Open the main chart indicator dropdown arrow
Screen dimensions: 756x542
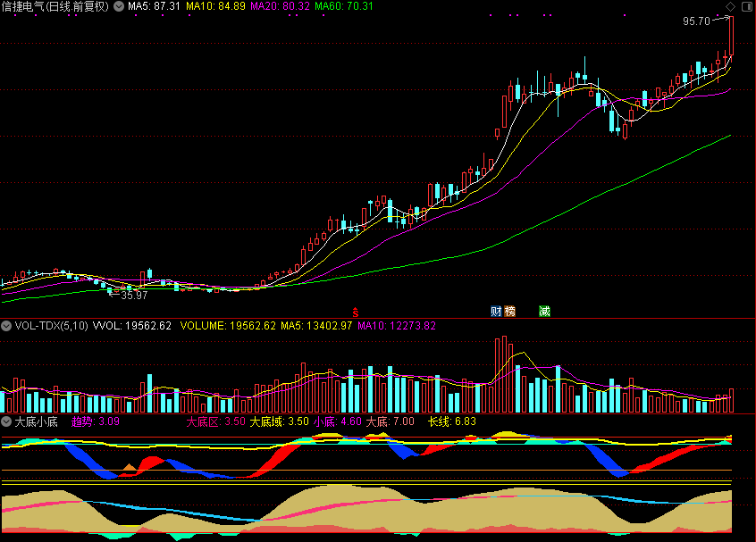(118, 6)
